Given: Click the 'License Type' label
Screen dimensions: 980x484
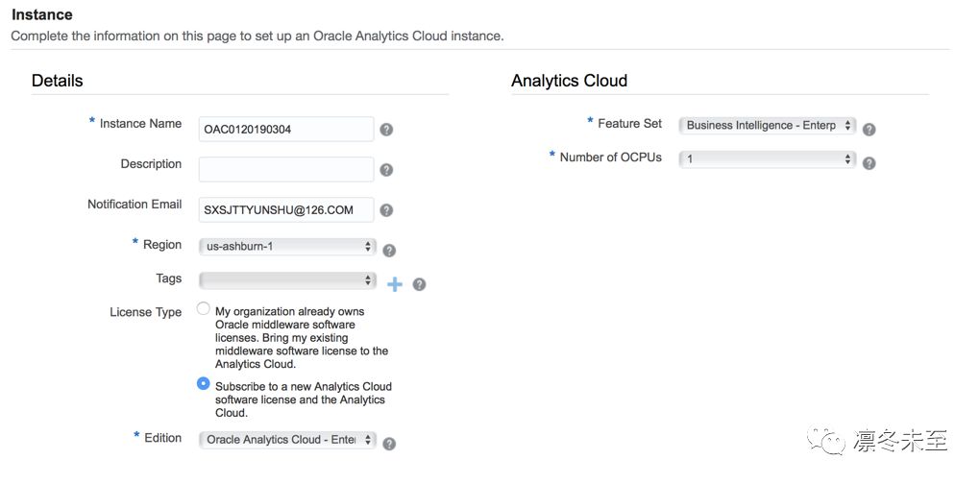Looking at the screenshot, I should pos(146,312).
